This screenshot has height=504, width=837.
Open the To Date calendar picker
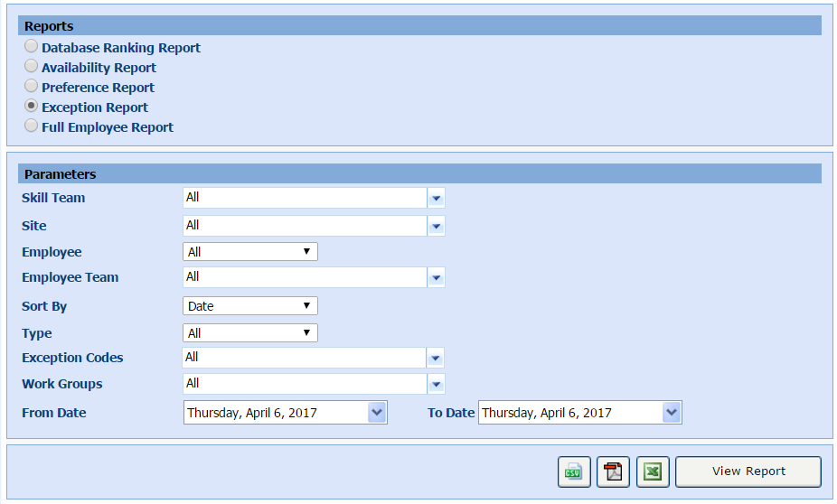(671, 413)
